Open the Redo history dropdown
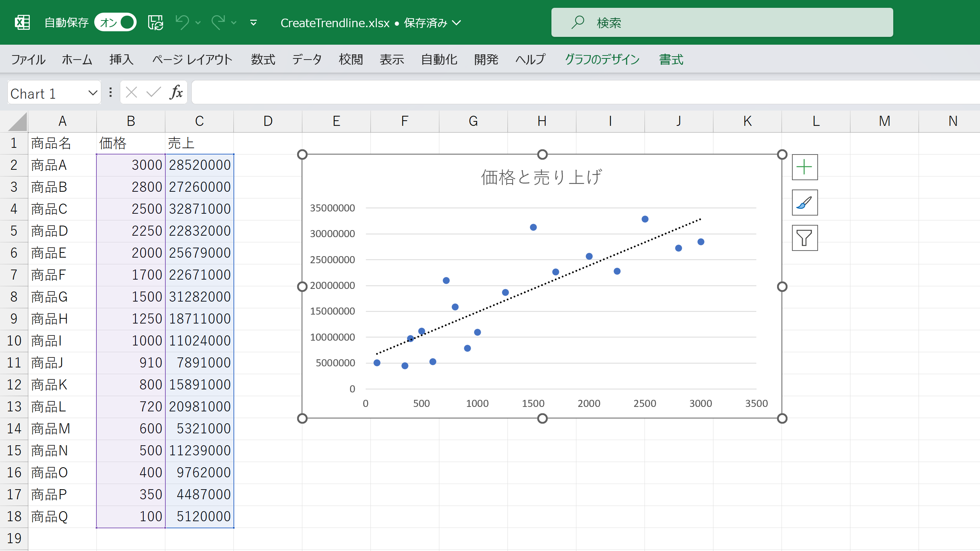 coord(234,23)
